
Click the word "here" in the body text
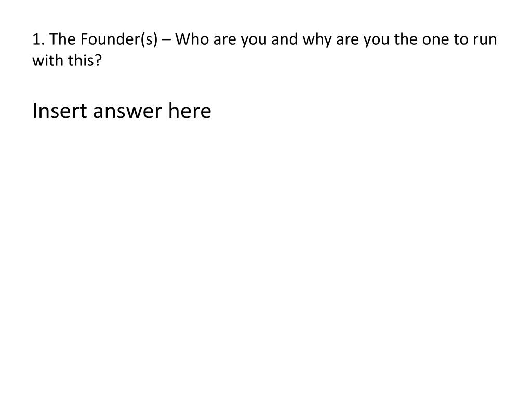[x=190, y=111]
